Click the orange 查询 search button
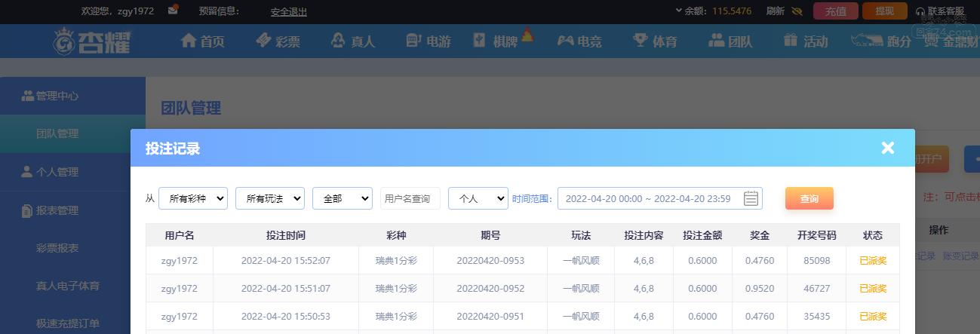Screen dimensions: 980x334 tap(809, 198)
